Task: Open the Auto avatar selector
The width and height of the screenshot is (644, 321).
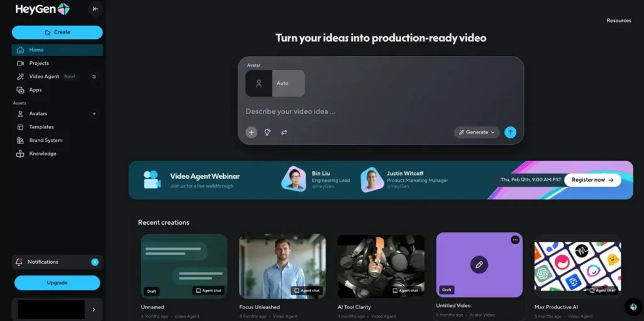Action: 275,83
